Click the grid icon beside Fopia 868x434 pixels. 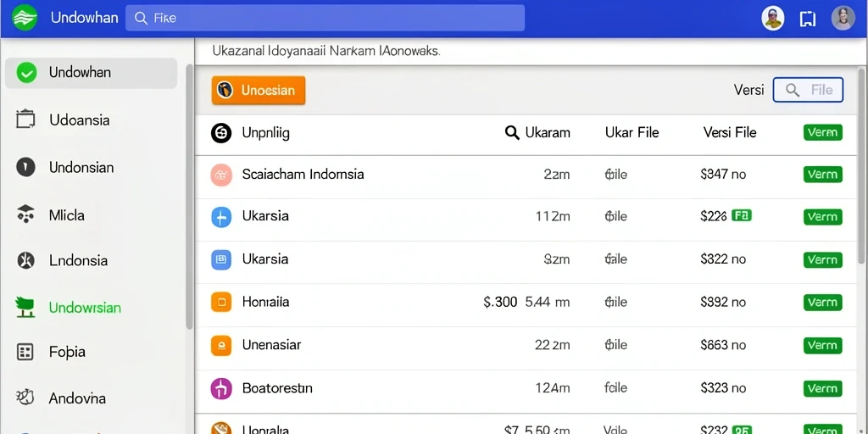(x=25, y=352)
